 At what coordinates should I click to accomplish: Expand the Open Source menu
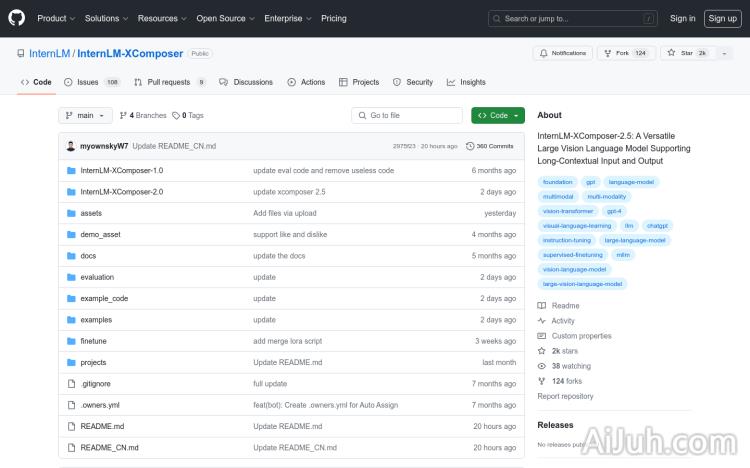click(225, 18)
